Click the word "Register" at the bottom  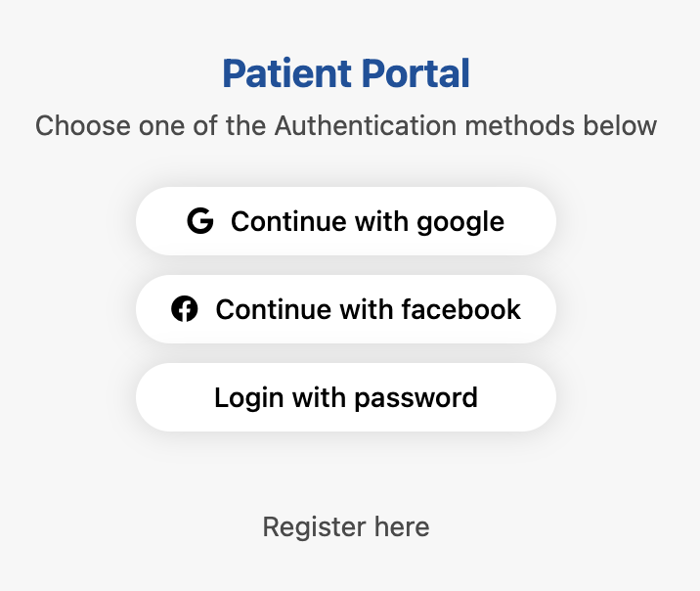click(301, 527)
